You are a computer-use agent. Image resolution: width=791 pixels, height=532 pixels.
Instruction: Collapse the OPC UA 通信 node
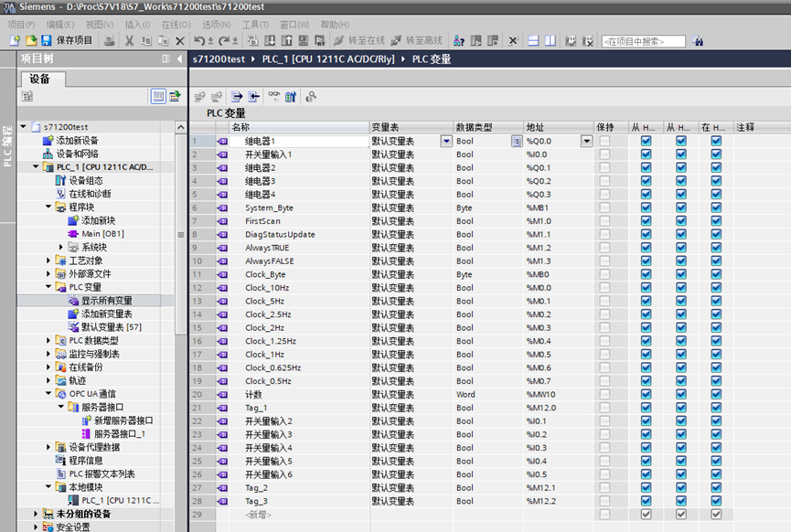click(48, 393)
